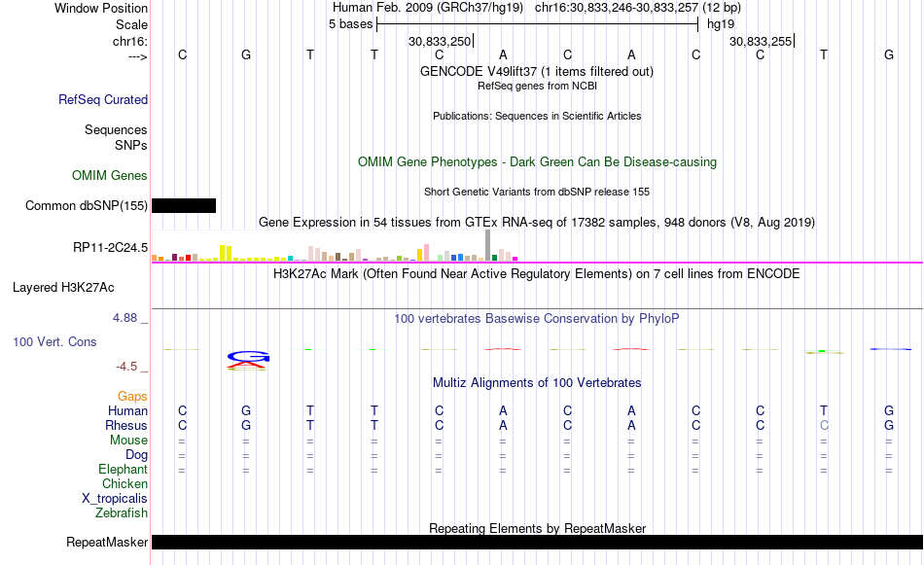Select the Human species row label
The image size is (924, 565).
[127, 410]
